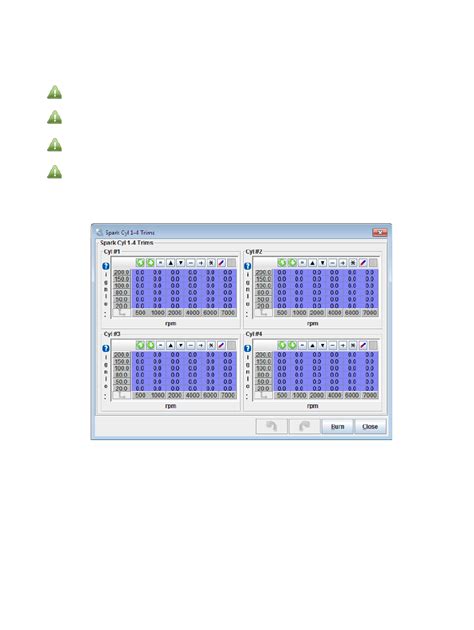The height and width of the screenshot is (630, 474).
Task: Click the Cyl #4 set-equal-to (=) tool
Action: tap(302, 345)
